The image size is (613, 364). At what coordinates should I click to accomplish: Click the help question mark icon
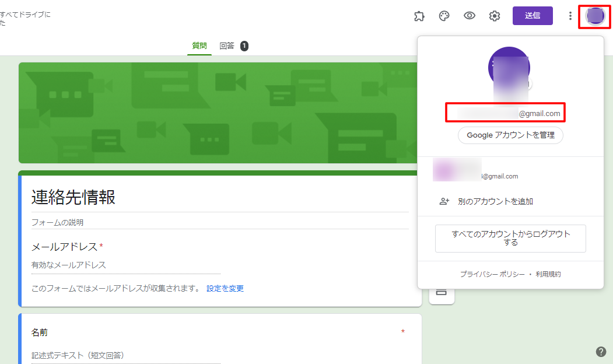(601, 352)
